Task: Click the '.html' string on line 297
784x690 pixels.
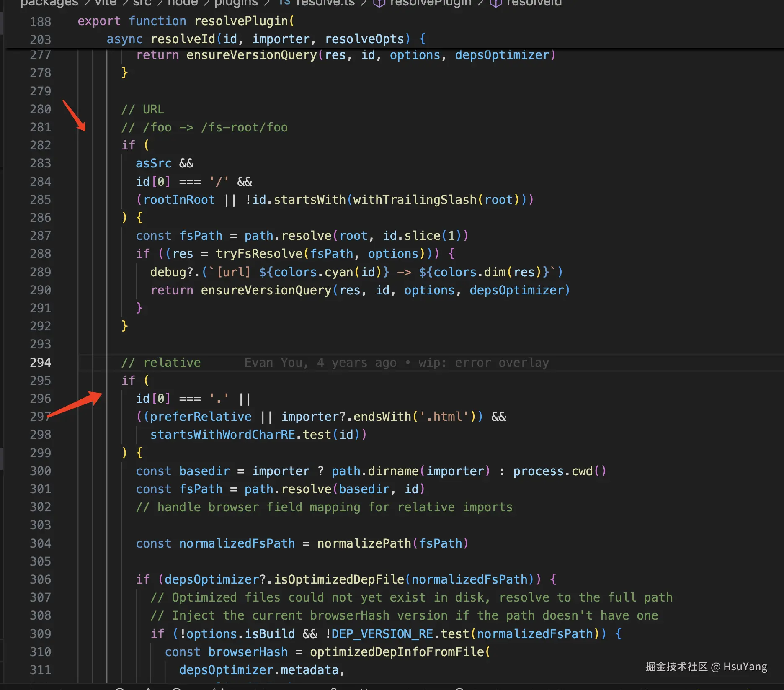Action: pyautogui.click(x=445, y=417)
